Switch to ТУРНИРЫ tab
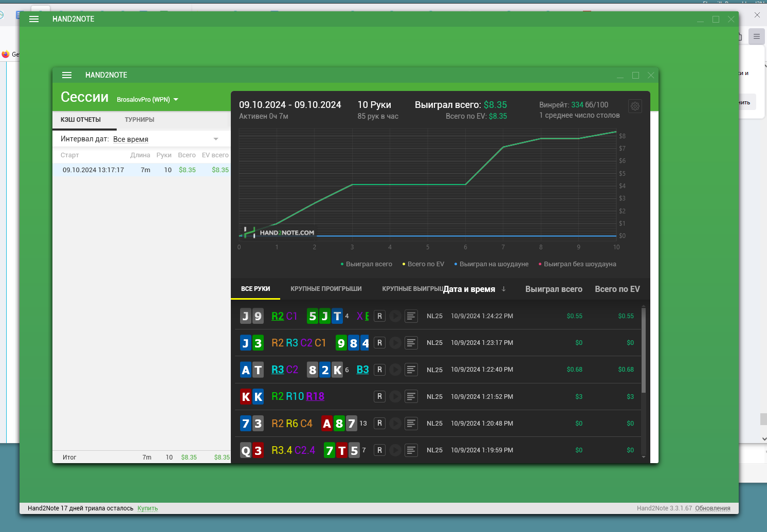 point(139,120)
